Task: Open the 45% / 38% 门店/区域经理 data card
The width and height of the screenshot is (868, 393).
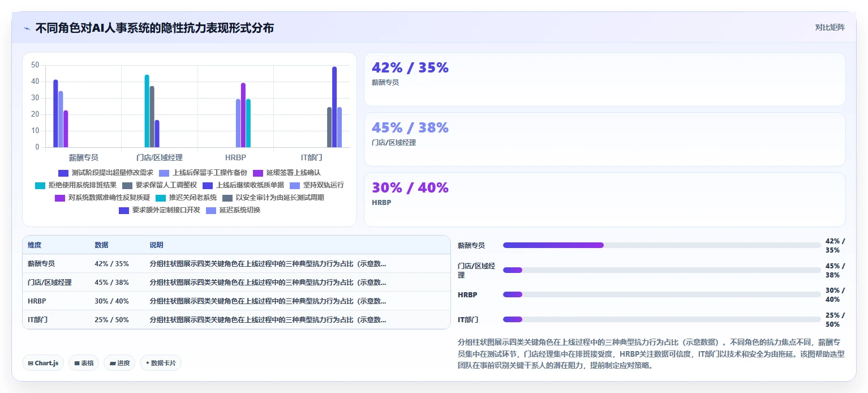Action: coord(604,139)
